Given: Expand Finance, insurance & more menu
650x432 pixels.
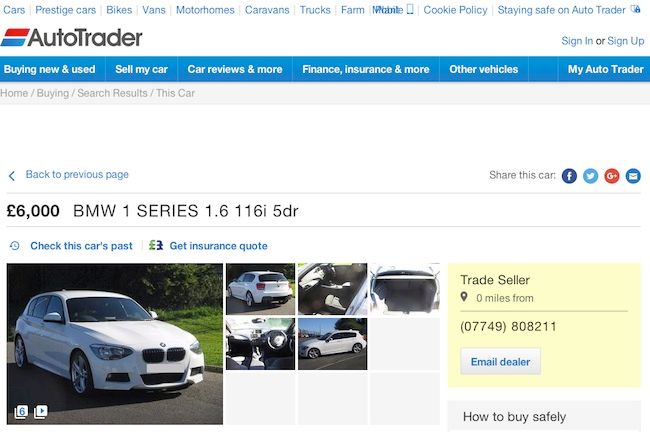Looking at the screenshot, I should coord(366,69).
